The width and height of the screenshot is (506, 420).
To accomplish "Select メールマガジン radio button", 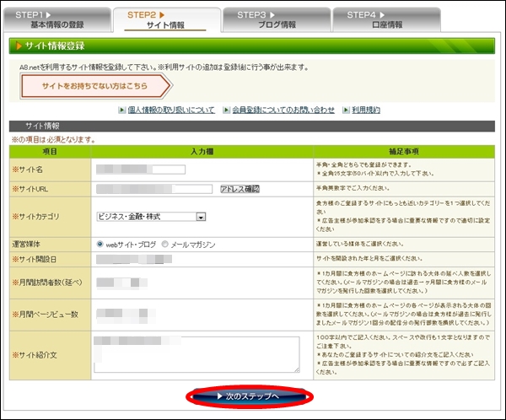I will pos(165,244).
